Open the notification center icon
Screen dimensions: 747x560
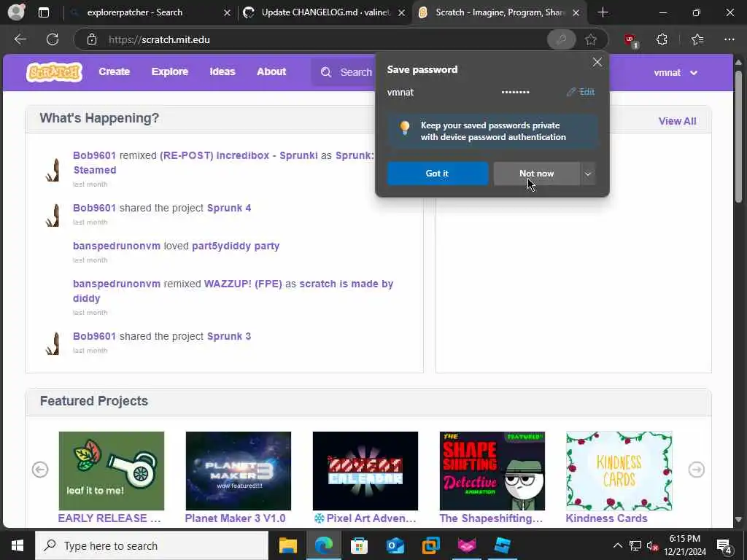coord(724,545)
